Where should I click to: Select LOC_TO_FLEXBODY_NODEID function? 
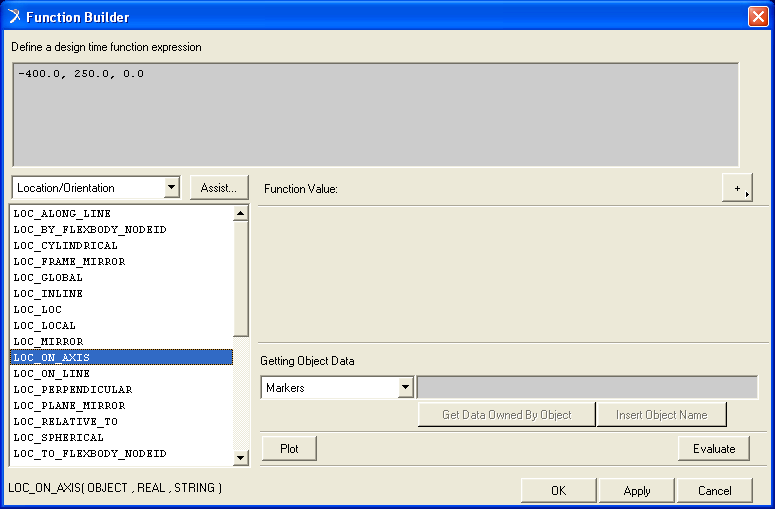click(121, 453)
